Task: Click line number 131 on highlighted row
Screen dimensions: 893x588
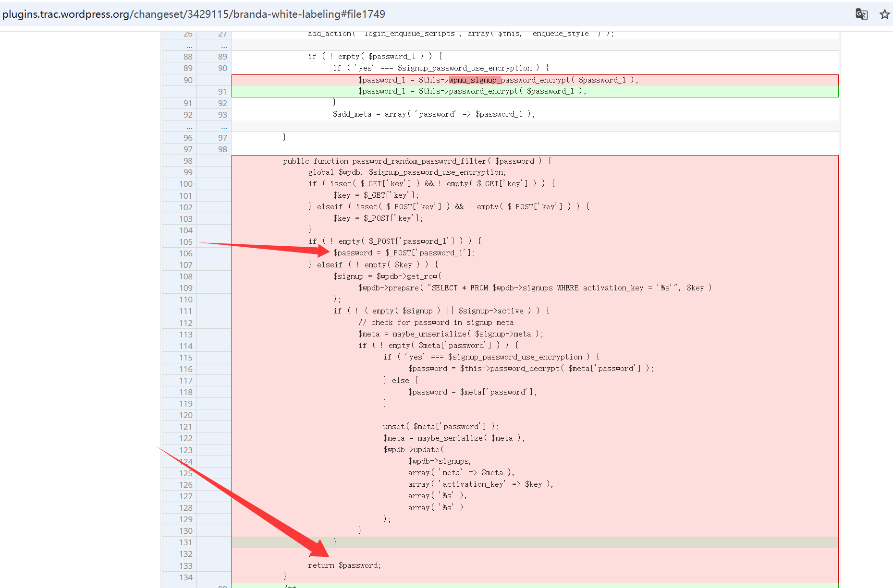Action: click(x=186, y=542)
